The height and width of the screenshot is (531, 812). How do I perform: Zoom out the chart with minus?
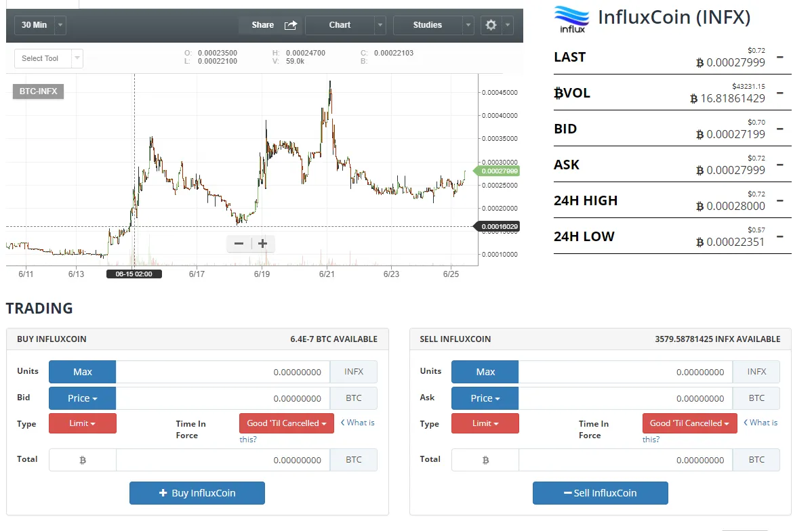(239, 243)
